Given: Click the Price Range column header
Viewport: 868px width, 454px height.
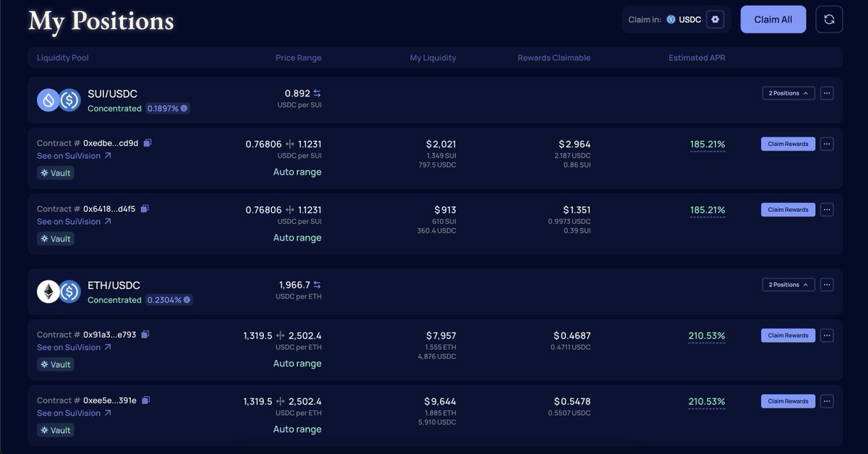Looking at the screenshot, I should (299, 58).
